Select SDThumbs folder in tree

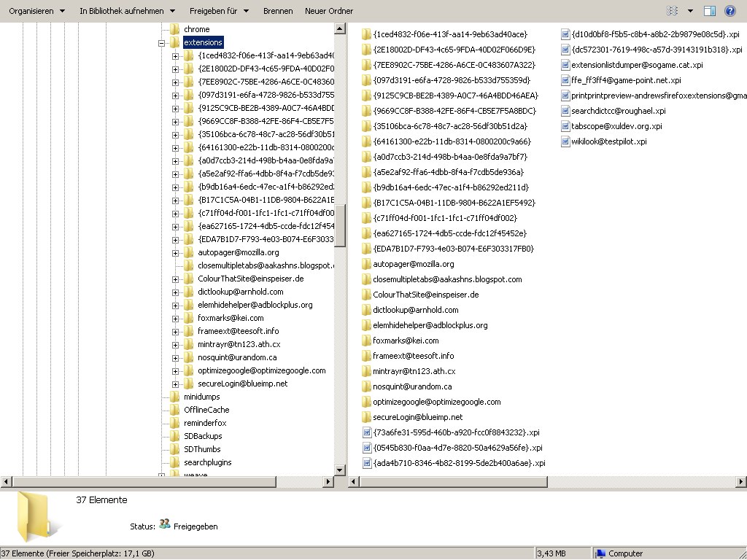point(202,449)
